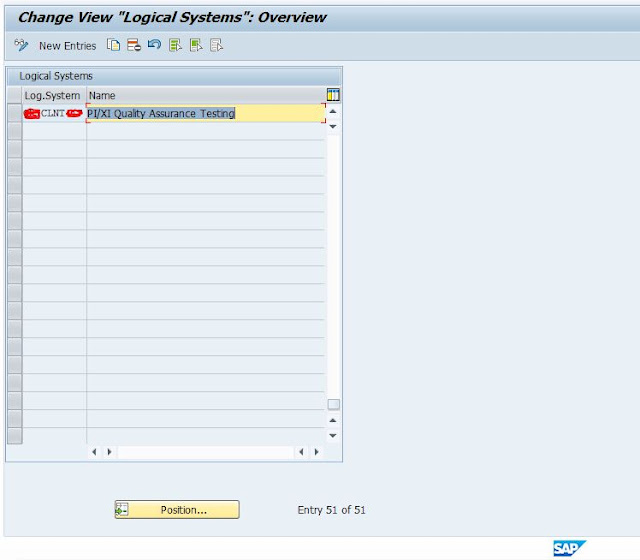This screenshot has height=560, width=640.
Task: Toggle Display/Change mode pencil icon
Action: pyautogui.click(x=21, y=45)
